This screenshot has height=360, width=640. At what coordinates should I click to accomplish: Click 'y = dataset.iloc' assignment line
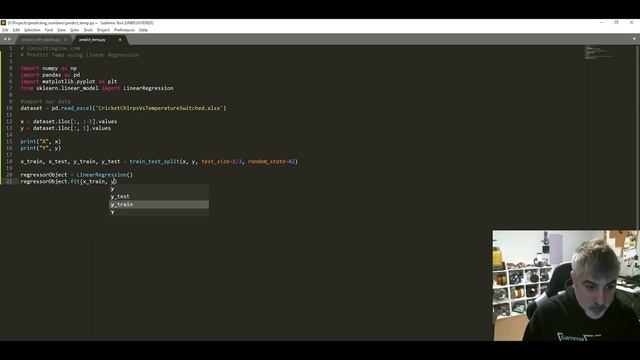click(66, 128)
